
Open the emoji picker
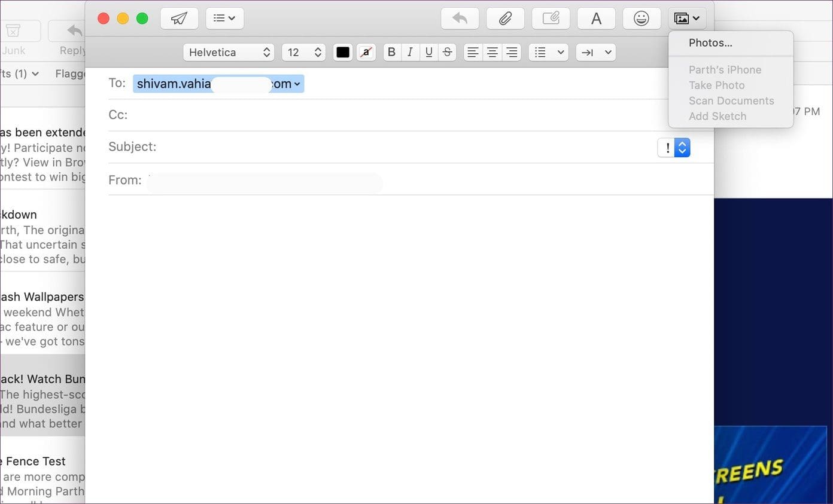tap(642, 19)
